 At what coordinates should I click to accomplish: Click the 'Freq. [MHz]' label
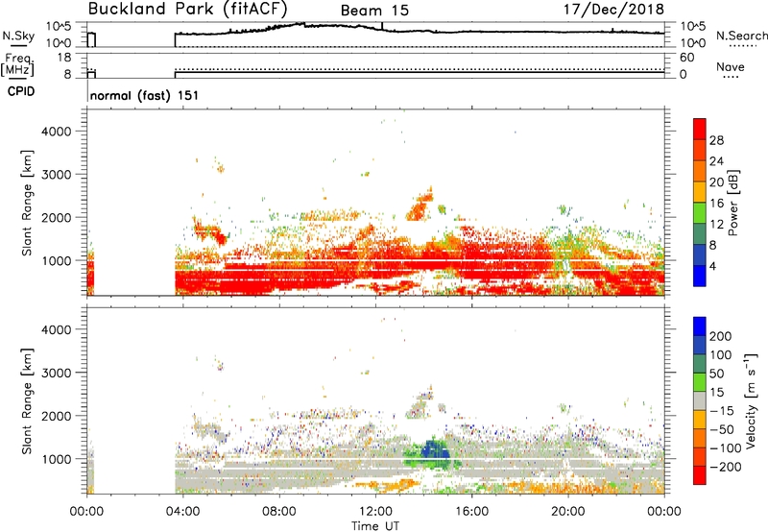(x=17, y=65)
